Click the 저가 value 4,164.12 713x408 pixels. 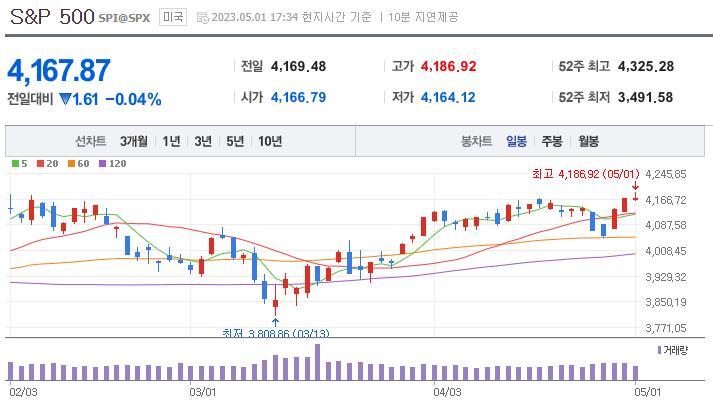coord(448,97)
